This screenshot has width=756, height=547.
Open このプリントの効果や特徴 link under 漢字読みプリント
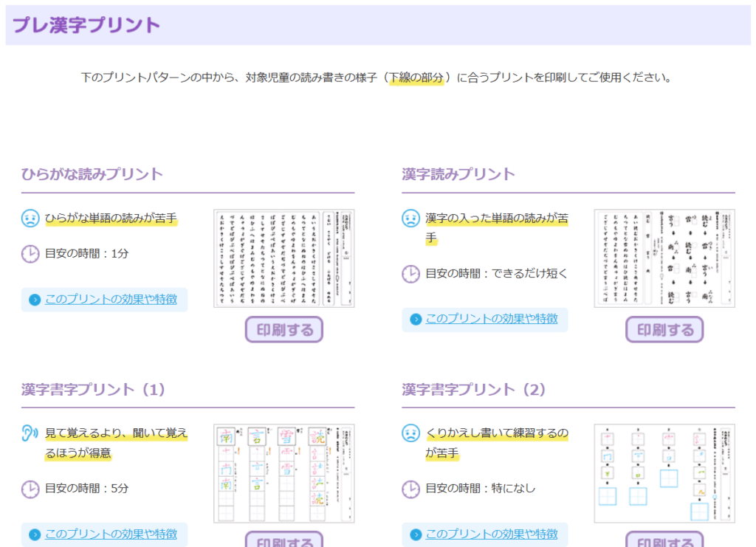pos(491,320)
